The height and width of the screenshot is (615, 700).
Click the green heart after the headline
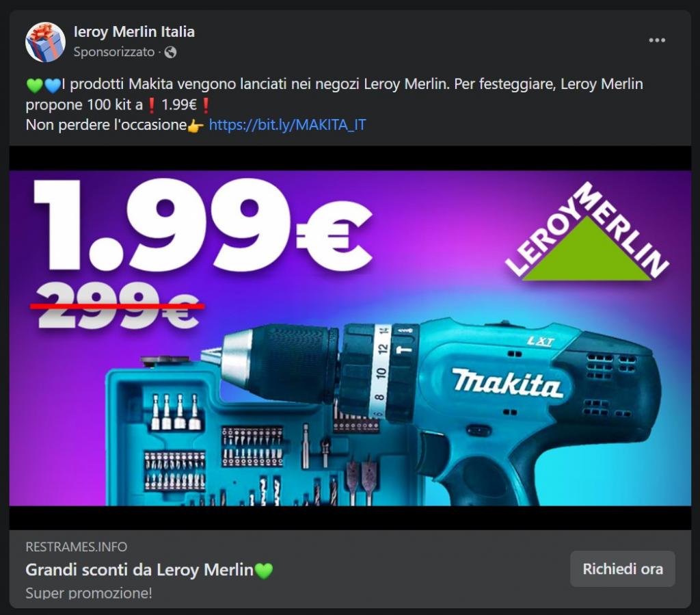263,571
